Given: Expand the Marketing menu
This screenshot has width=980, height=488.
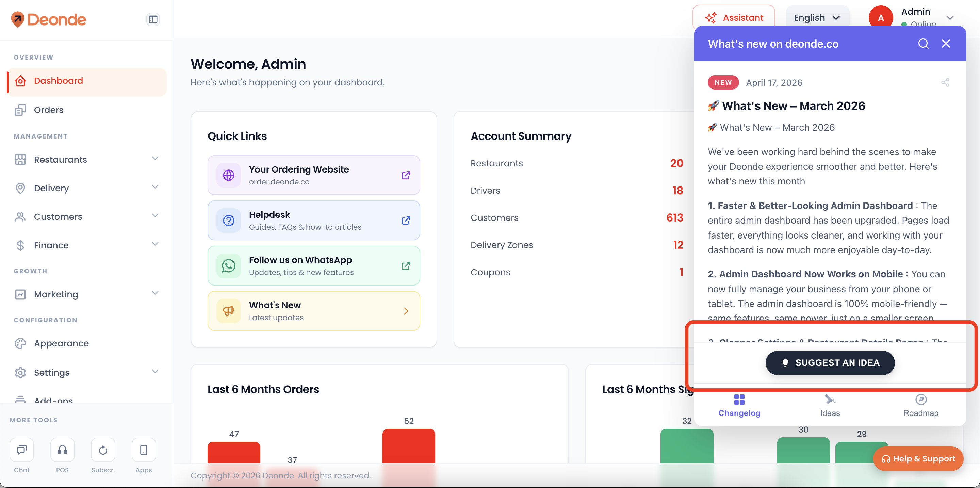Looking at the screenshot, I should coord(87,294).
